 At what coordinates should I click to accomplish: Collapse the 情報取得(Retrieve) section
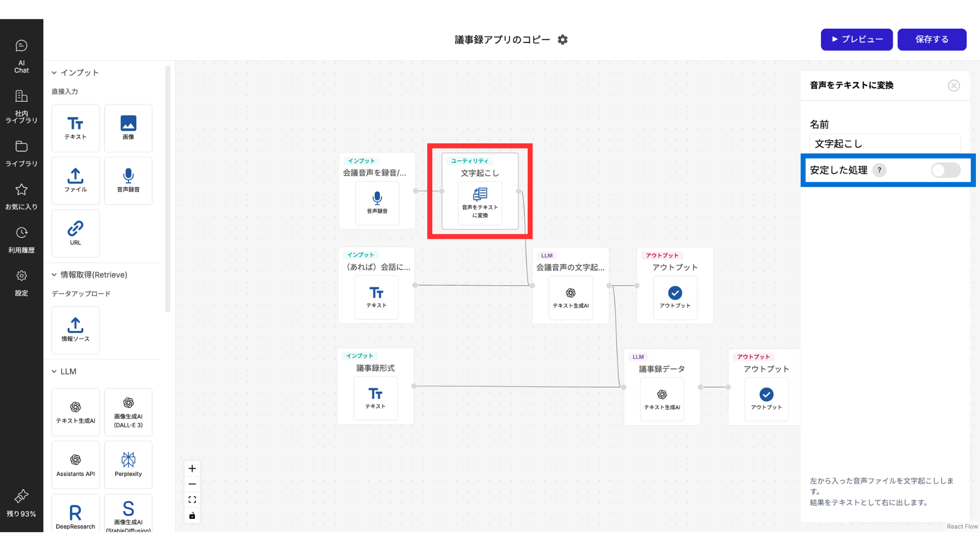click(x=54, y=275)
